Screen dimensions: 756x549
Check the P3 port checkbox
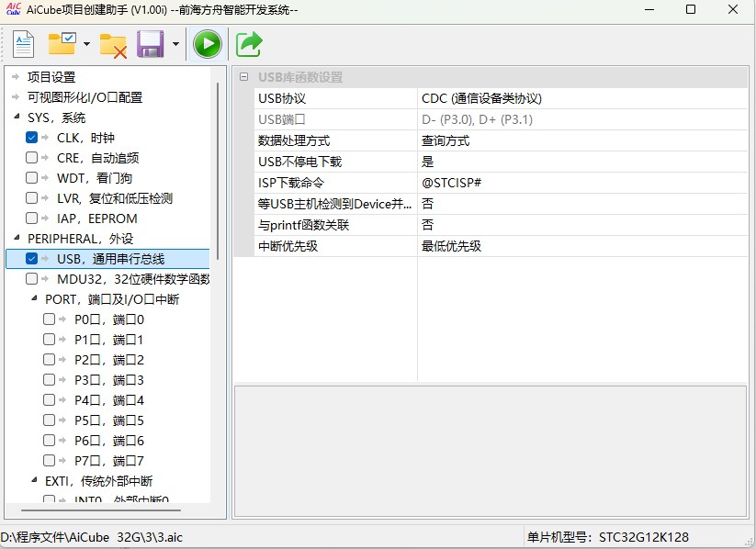[x=50, y=380]
